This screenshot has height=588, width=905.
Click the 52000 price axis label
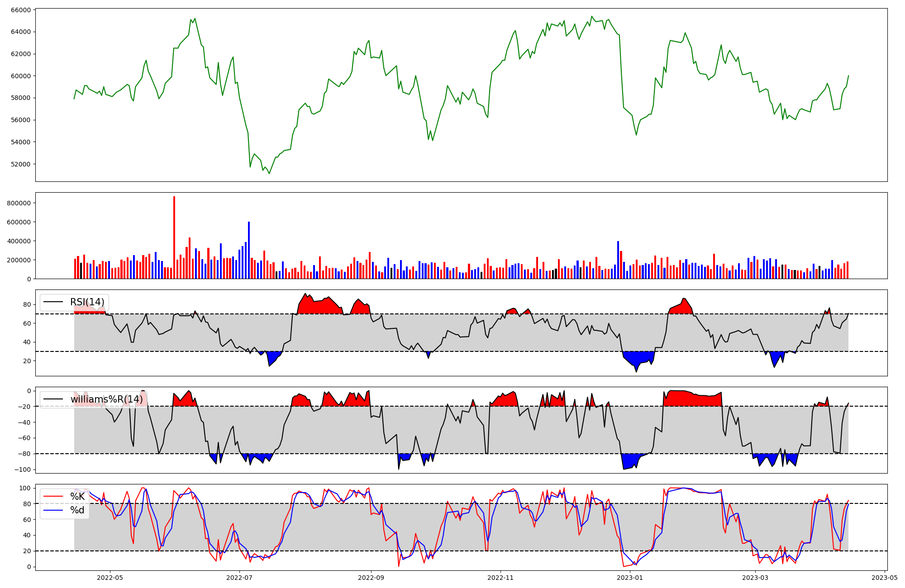click(20, 164)
